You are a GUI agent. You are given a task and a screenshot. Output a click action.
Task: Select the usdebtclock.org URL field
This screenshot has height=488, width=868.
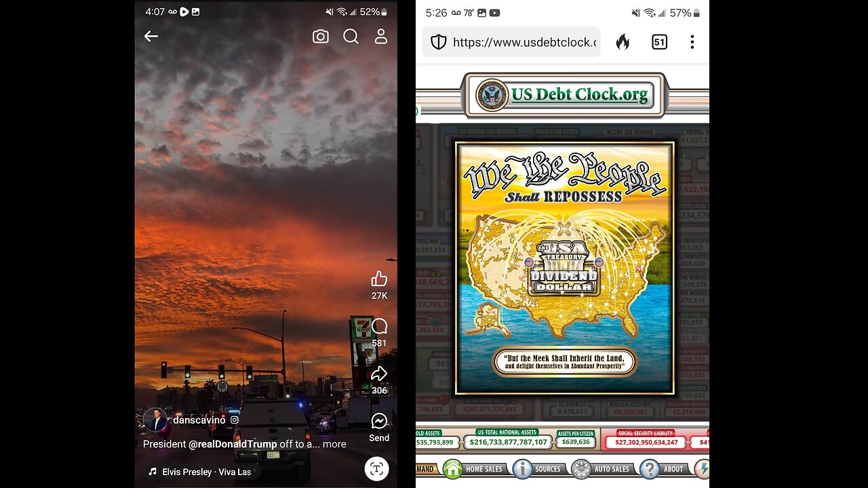coord(511,42)
